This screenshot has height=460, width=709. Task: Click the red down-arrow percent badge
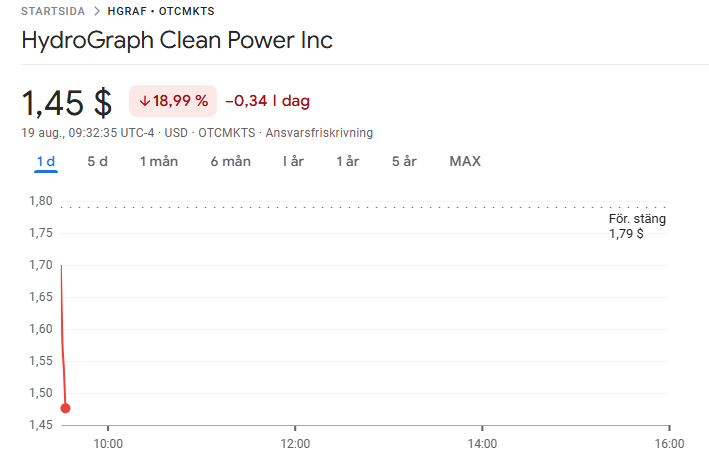pyautogui.click(x=174, y=101)
